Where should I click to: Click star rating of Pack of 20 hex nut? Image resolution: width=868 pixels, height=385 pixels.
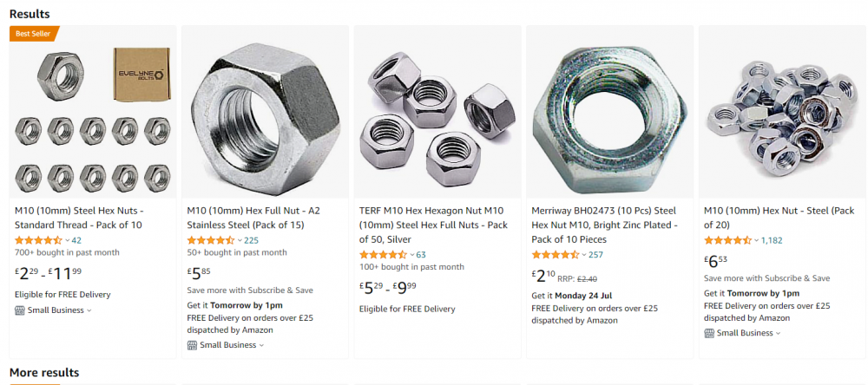point(727,240)
